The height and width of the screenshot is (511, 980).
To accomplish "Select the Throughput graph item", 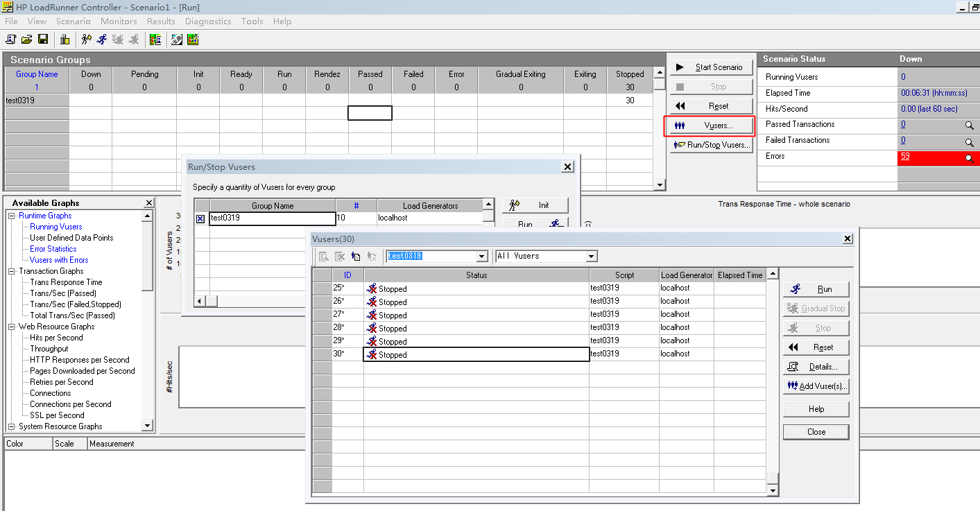I will pyautogui.click(x=49, y=349).
